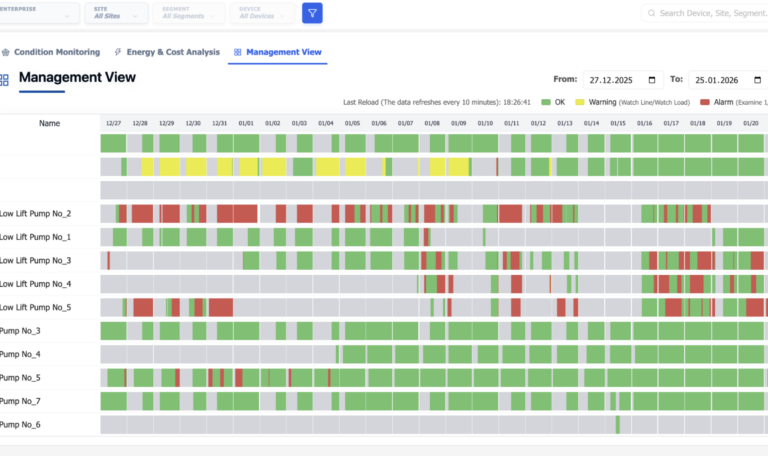Open the To date calendar picker icon
The width and height of the screenshot is (768, 456).
point(757,80)
